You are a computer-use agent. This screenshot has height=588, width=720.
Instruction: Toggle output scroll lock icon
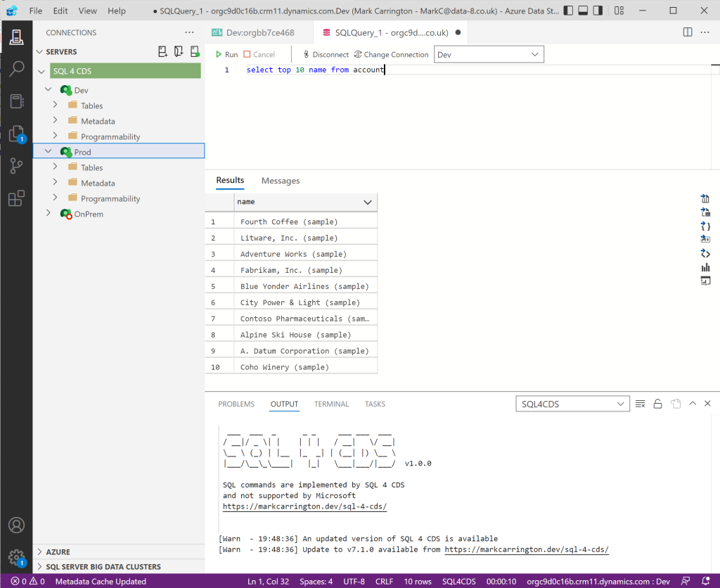point(657,404)
